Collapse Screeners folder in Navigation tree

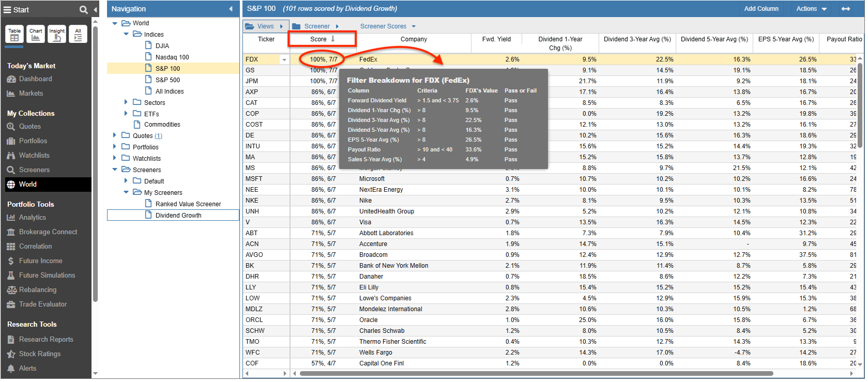[x=115, y=170]
